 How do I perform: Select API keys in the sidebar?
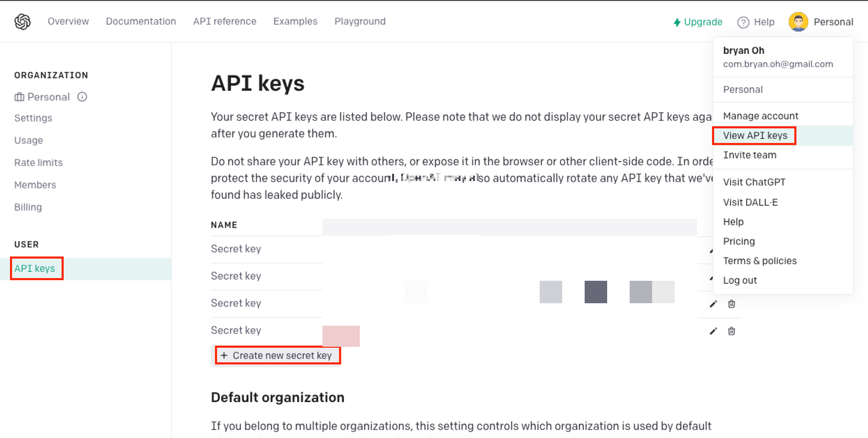pyautogui.click(x=85, y=269)
